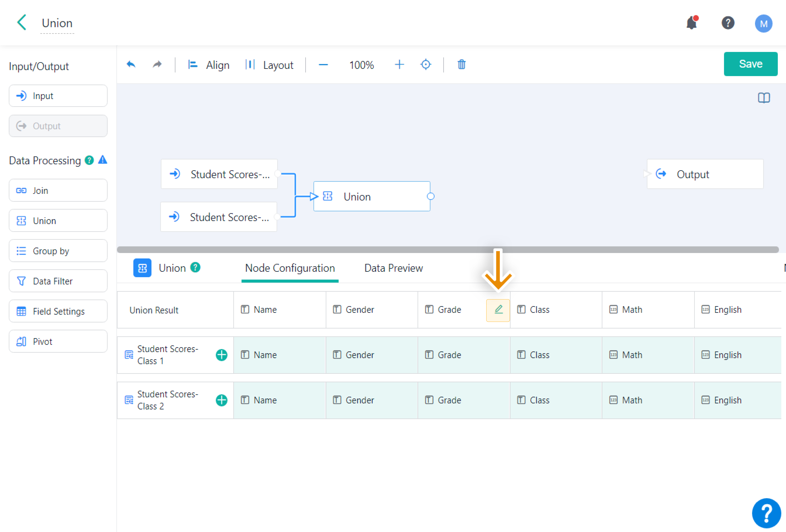
Task: Add a Union node from sidebar
Action: tap(58, 221)
